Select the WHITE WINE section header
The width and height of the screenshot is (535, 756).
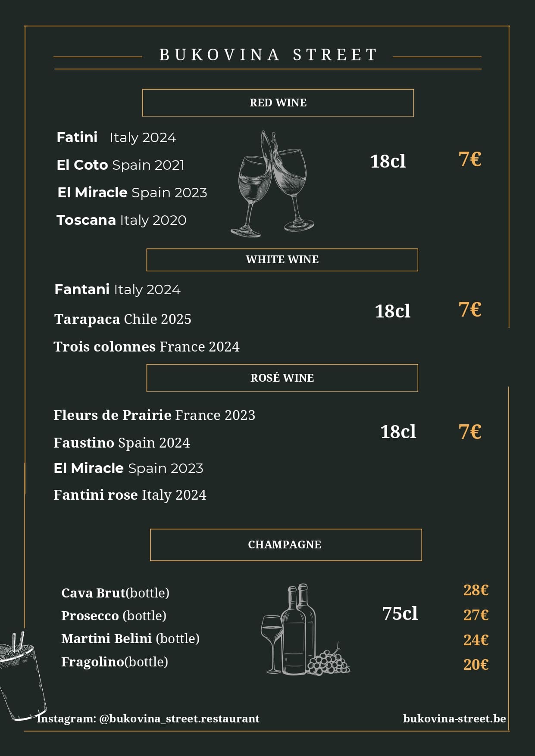tap(282, 260)
